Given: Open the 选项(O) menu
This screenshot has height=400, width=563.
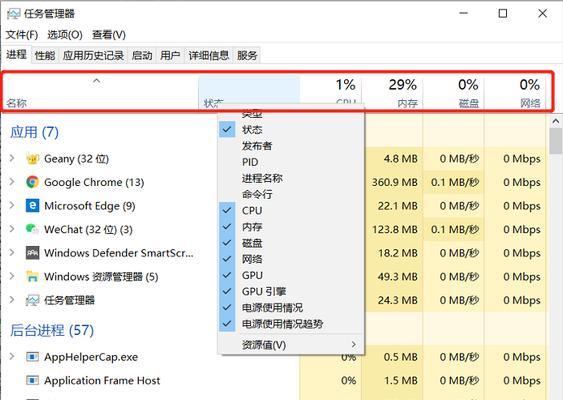Looking at the screenshot, I should click(x=65, y=35).
